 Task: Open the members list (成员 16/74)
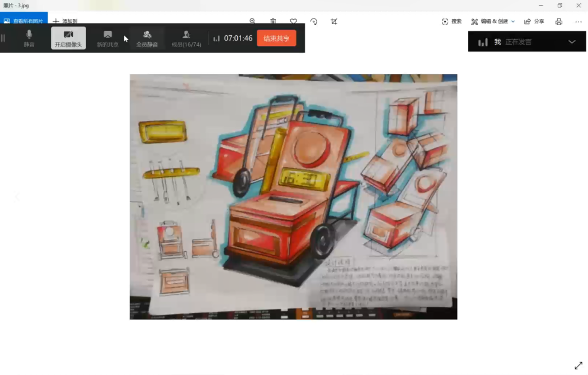pos(186,38)
